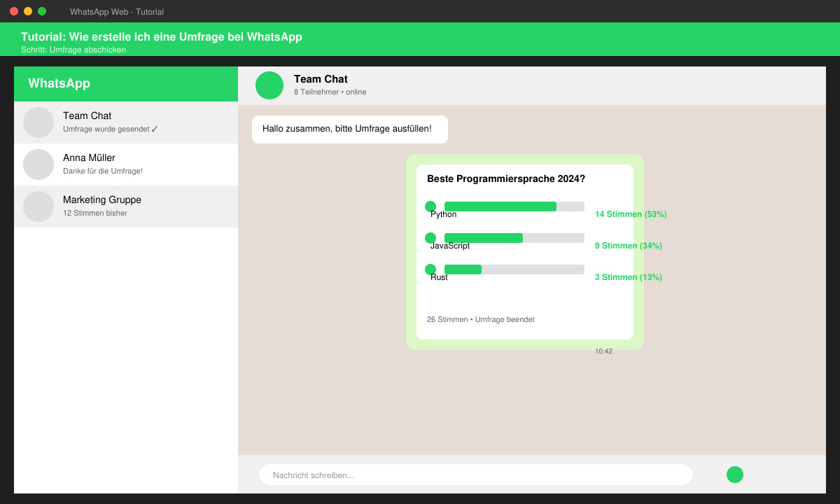Viewport: 840px width, 504px height.
Task: Click the 10:42 message timestamp
Action: click(603, 351)
